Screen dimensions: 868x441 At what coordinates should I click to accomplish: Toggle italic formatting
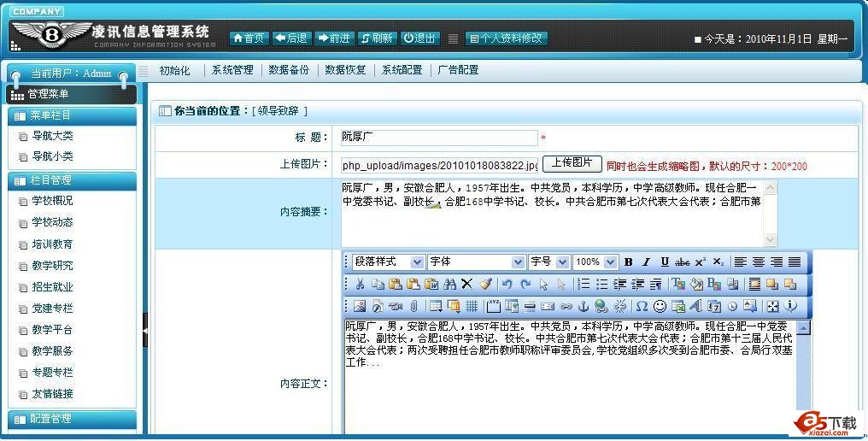[x=646, y=262]
